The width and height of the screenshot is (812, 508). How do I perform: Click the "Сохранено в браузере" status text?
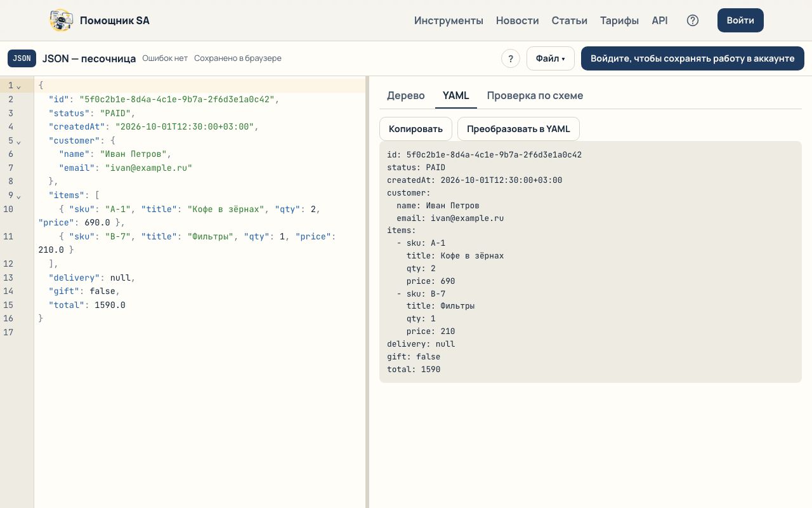[x=238, y=58]
